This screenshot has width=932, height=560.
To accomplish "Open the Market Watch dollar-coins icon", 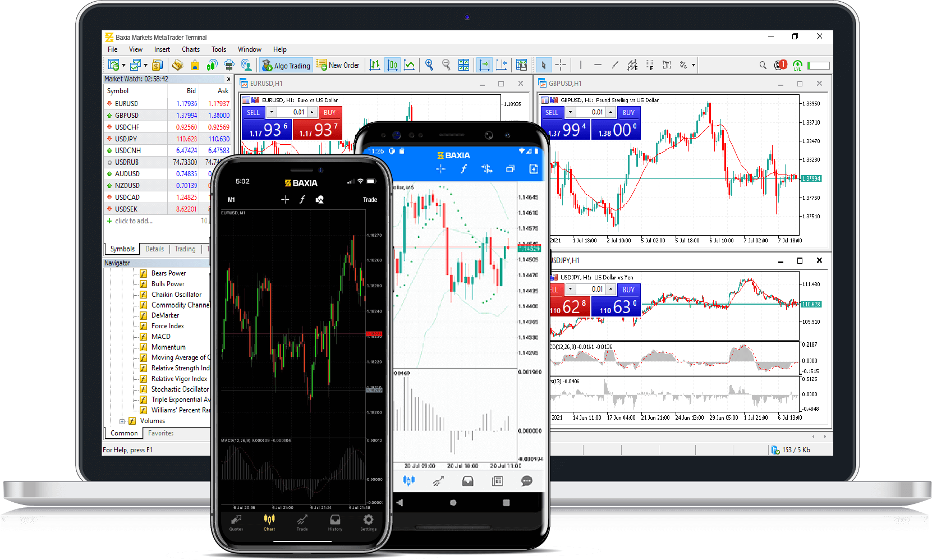I will click(x=158, y=65).
